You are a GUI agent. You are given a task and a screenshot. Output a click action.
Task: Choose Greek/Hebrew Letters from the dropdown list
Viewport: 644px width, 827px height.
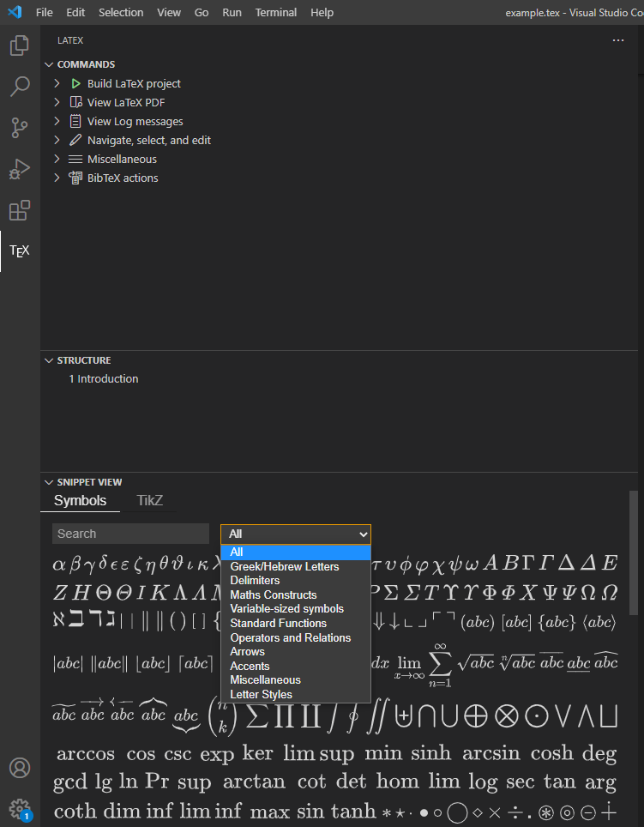click(285, 566)
